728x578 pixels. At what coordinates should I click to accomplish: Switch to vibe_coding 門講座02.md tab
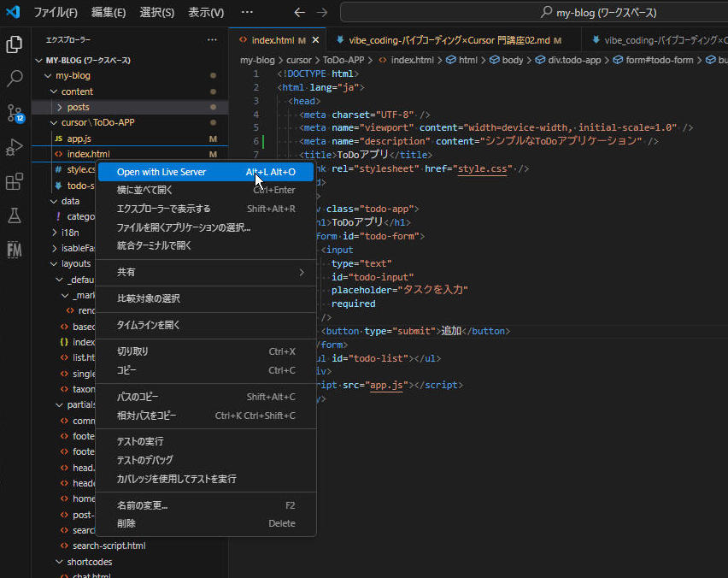tap(449, 40)
